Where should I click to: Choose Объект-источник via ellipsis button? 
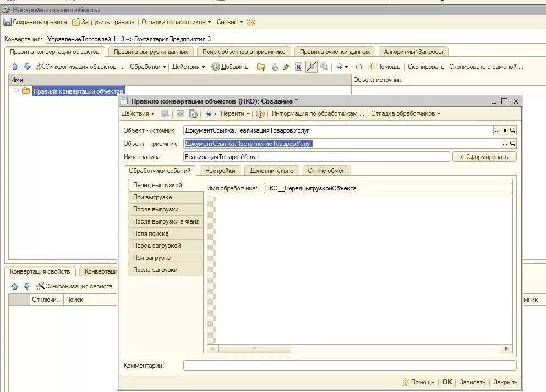click(497, 130)
